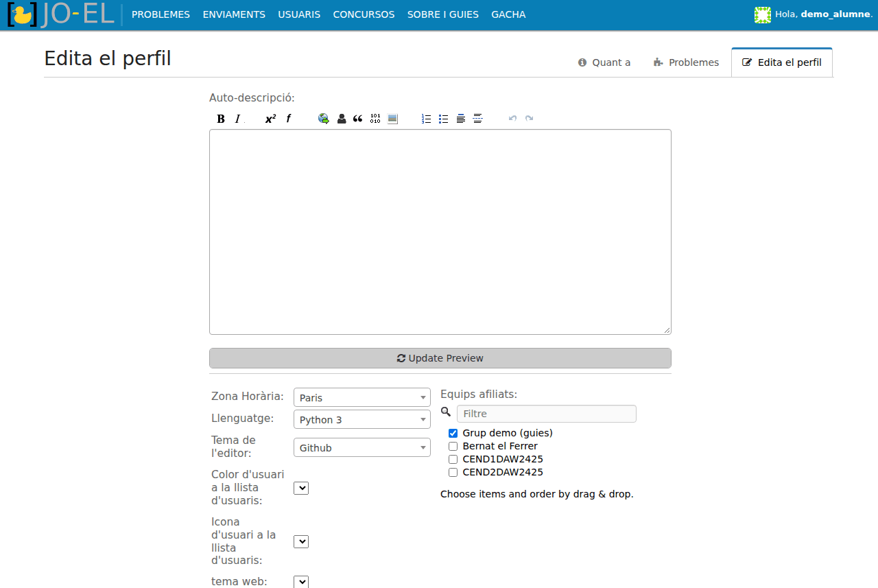Click inside the Auto-descripció text area
This screenshot has width=878, height=588.
(x=440, y=232)
